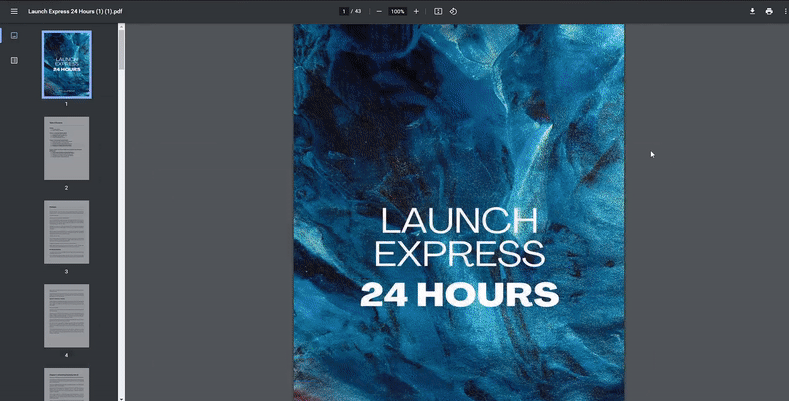Click the Launch Express 24 Hours file title
This screenshot has height=401, width=789.
pos(75,11)
